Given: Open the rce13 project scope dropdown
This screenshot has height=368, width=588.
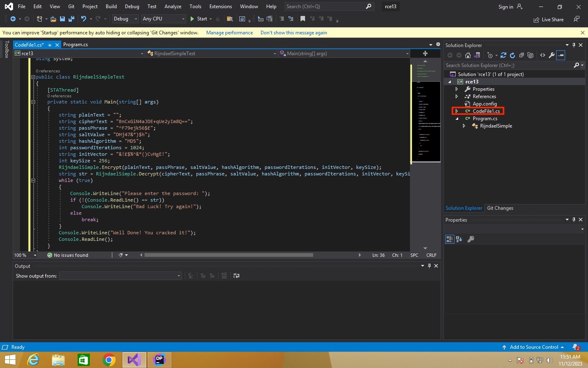Looking at the screenshot, I should [79, 54].
